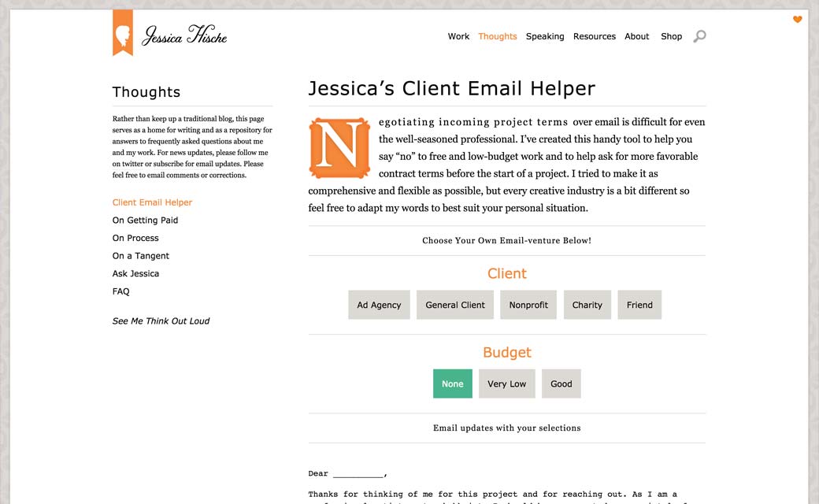Go to the Speaking page
The height and width of the screenshot is (504, 819).
[x=545, y=36]
